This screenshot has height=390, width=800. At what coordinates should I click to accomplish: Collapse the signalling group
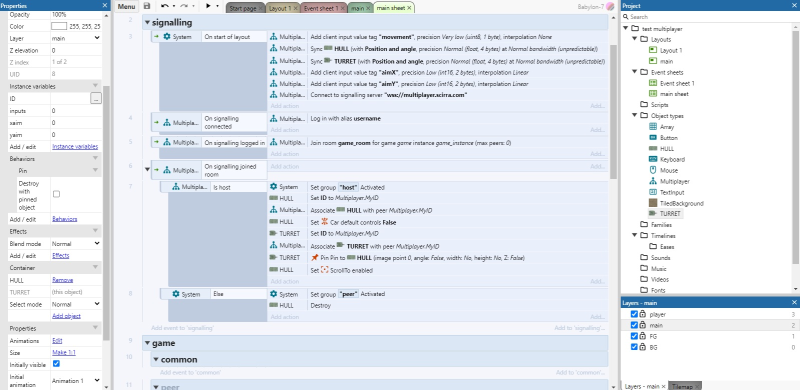point(147,22)
